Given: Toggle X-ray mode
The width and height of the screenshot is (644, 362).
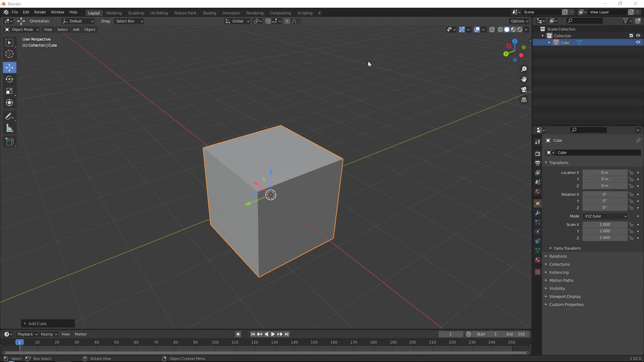Looking at the screenshot, I should (492, 29).
